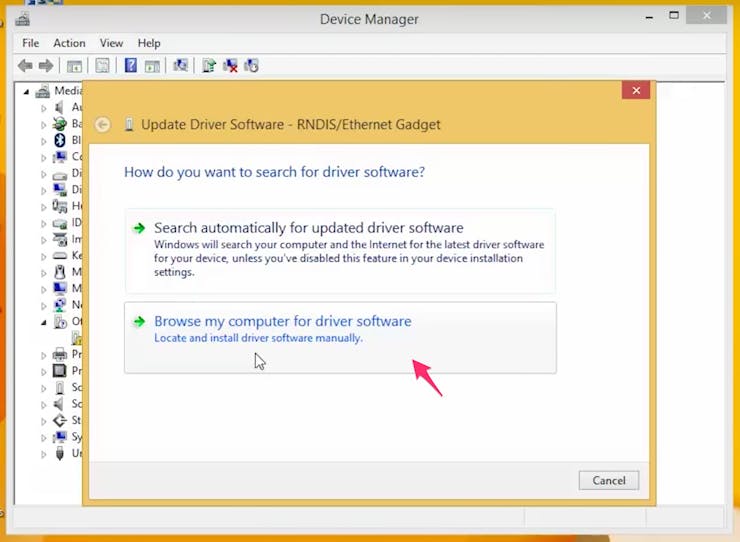Select the System devices icon
This screenshot has width=740, height=542.
59,437
